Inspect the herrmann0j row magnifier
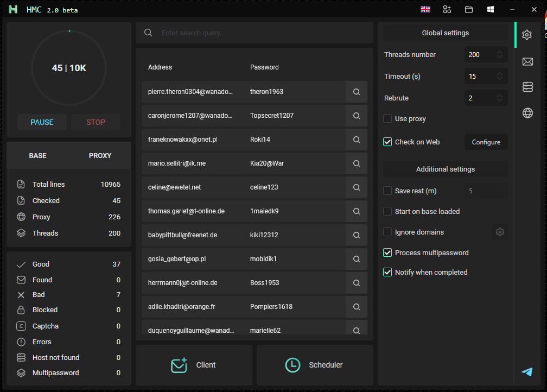 pos(356,283)
